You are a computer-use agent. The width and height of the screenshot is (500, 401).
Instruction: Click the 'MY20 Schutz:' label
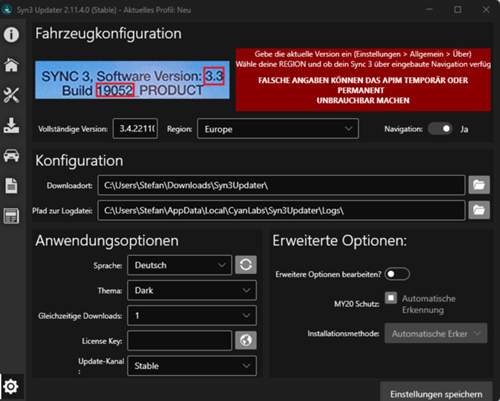pos(357,304)
